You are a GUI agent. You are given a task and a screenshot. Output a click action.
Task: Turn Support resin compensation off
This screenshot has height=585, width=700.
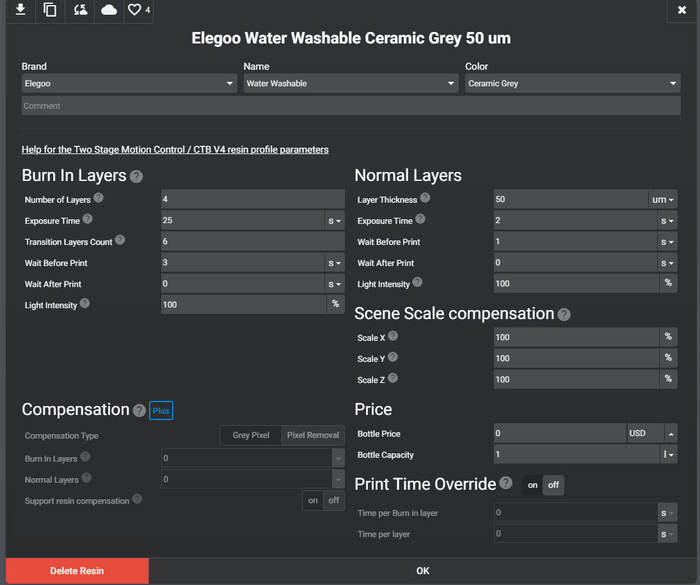coord(333,501)
